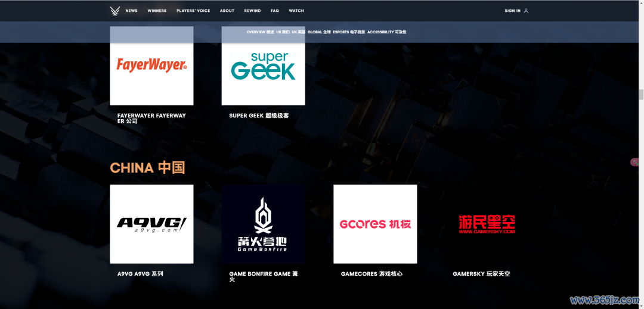Open the ABOUT menu item

tap(227, 11)
